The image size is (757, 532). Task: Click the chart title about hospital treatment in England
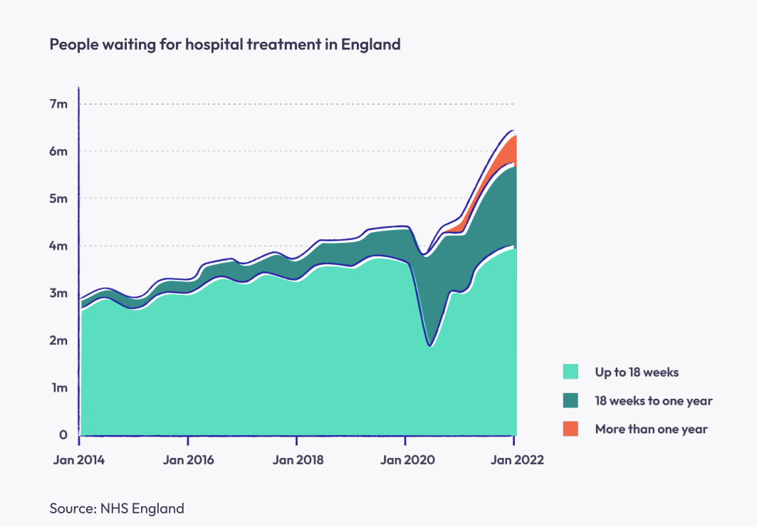tap(225, 44)
